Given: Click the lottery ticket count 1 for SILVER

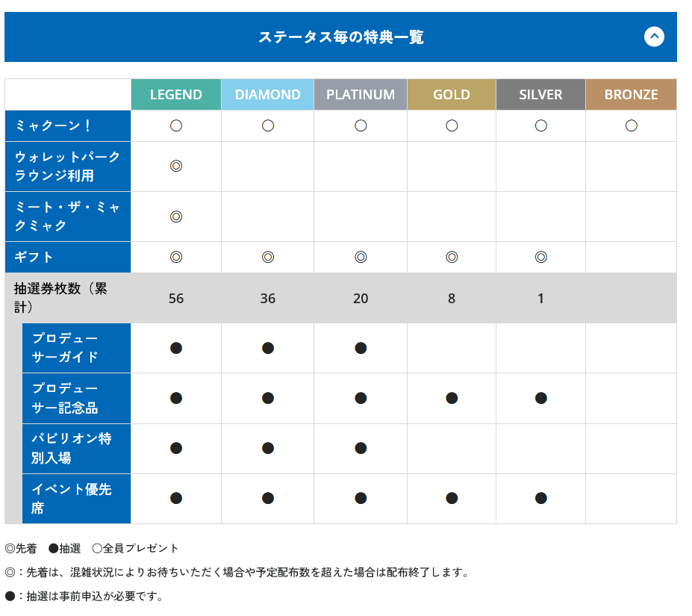Looking at the screenshot, I should [540, 299].
